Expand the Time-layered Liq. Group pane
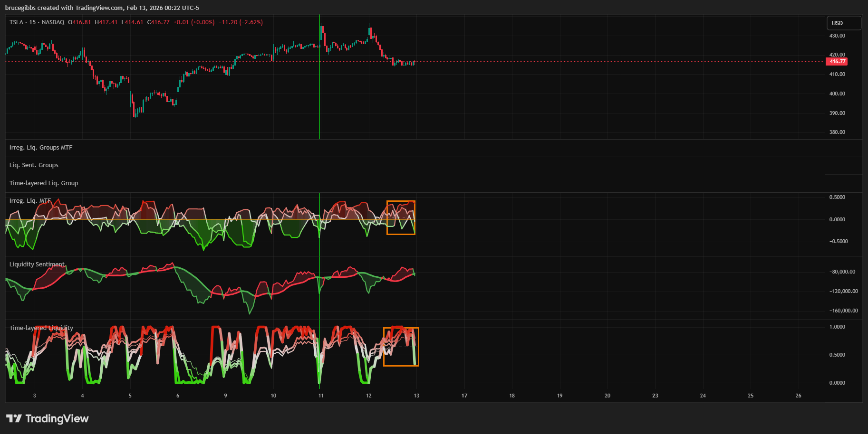 coord(44,183)
